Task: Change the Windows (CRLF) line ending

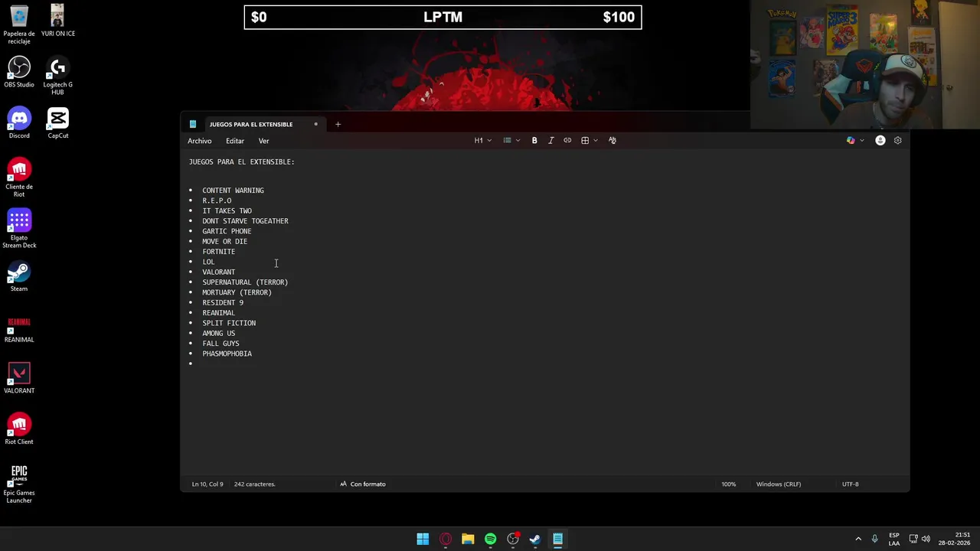Action: pos(779,484)
